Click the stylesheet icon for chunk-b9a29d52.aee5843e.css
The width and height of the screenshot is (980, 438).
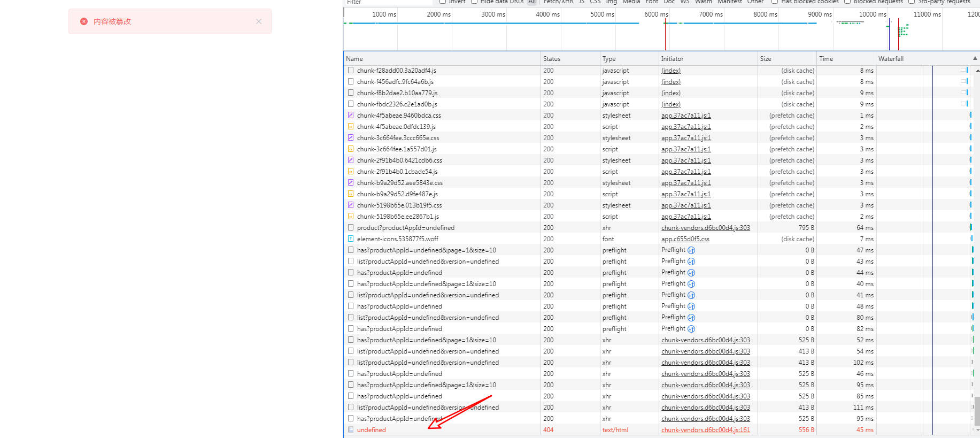pyautogui.click(x=351, y=182)
